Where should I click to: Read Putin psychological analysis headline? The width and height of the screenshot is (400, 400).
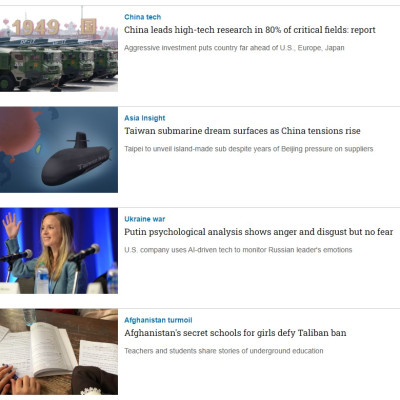259,232
